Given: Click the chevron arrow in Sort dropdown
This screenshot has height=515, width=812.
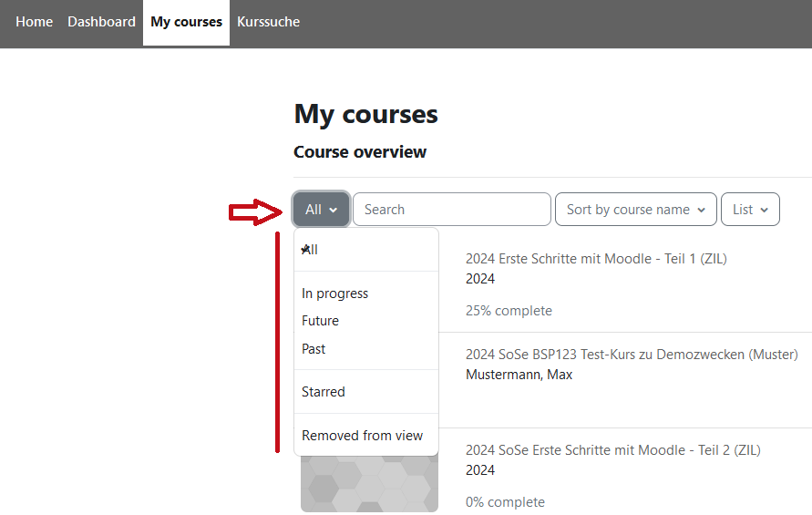Looking at the screenshot, I should tap(701, 211).
